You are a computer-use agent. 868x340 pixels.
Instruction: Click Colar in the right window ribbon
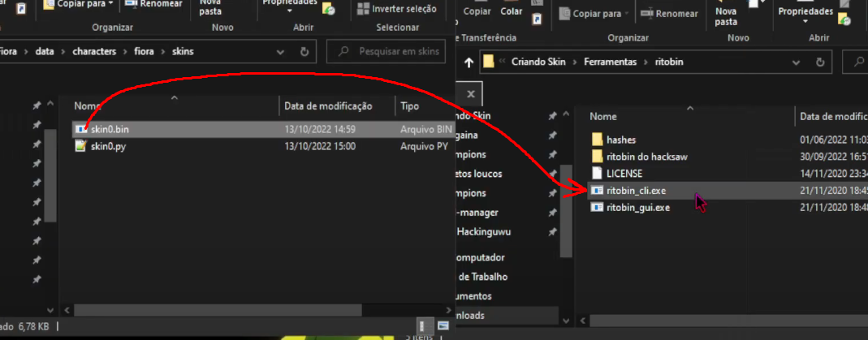tap(511, 11)
